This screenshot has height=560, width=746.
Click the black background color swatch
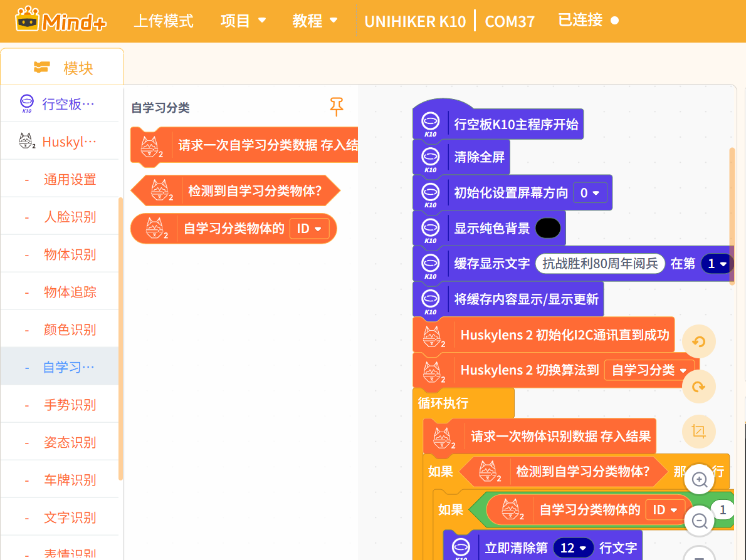548,228
